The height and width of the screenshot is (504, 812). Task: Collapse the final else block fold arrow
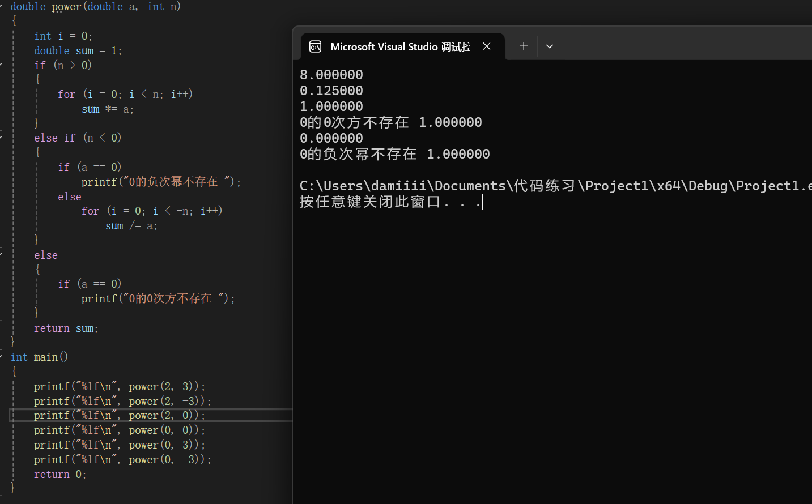coord(2,255)
